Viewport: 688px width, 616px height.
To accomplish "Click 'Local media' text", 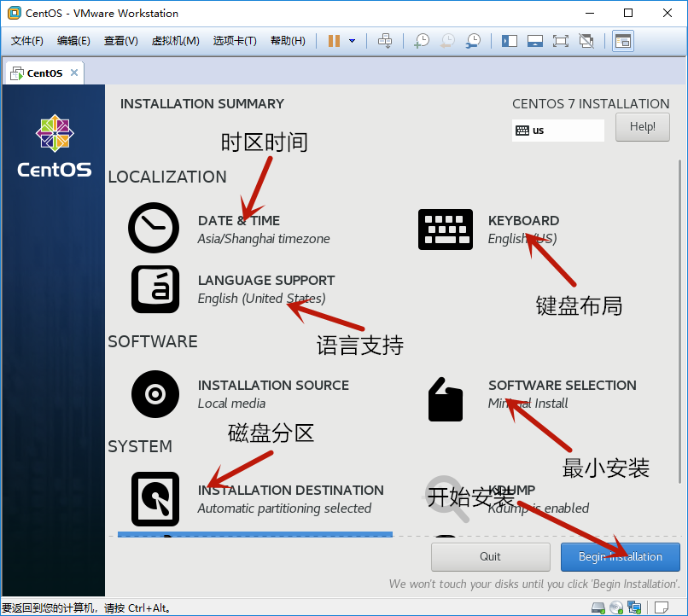I will (x=231, y=404).
